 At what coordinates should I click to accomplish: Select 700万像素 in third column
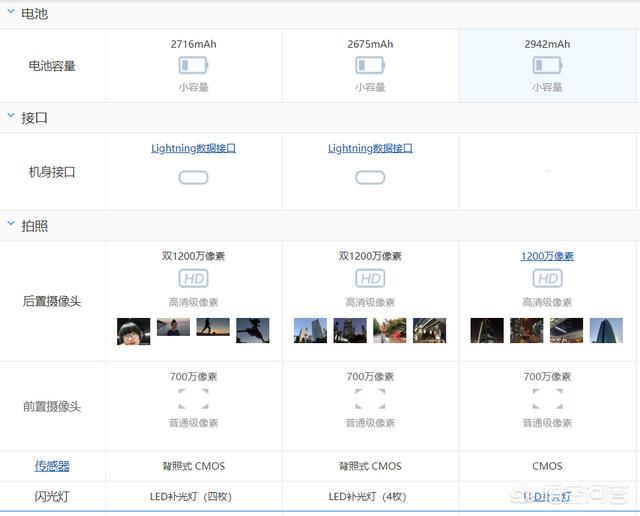(547, 376)
